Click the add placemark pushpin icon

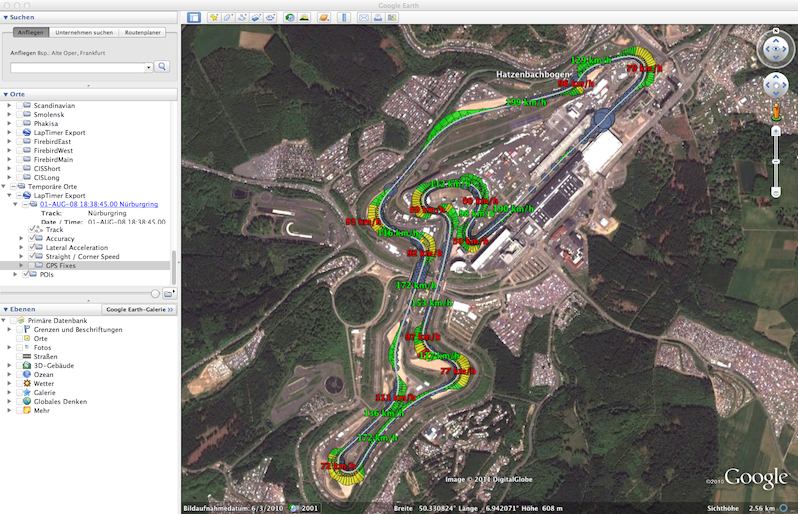214,17
